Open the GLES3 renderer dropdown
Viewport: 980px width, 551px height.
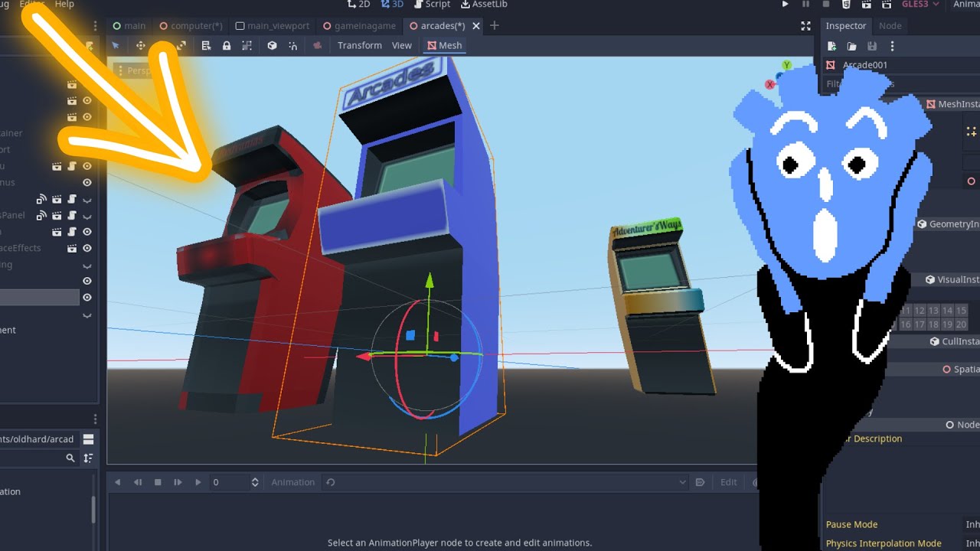click(x=921, y=5)
